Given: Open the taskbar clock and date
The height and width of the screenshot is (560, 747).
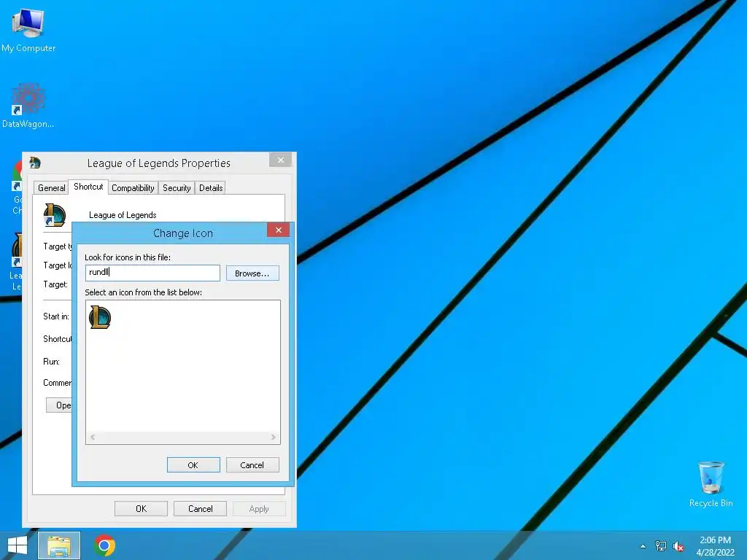Looking at the screenshot, I should (x=715, y=545).
